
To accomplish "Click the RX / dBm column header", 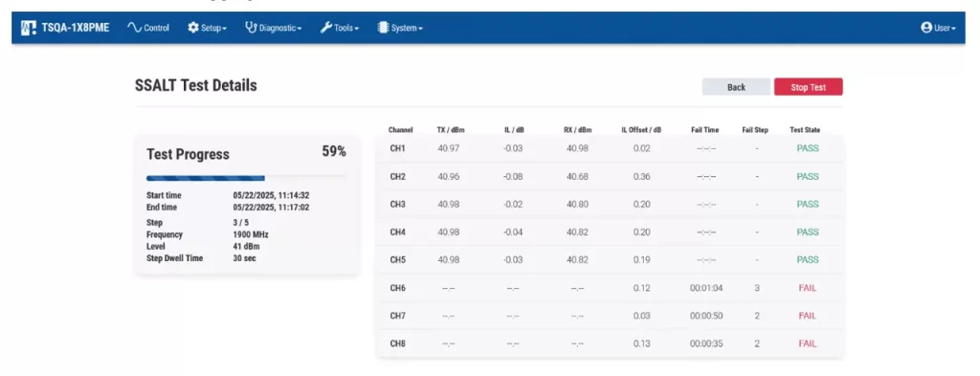I will [577, 130].
